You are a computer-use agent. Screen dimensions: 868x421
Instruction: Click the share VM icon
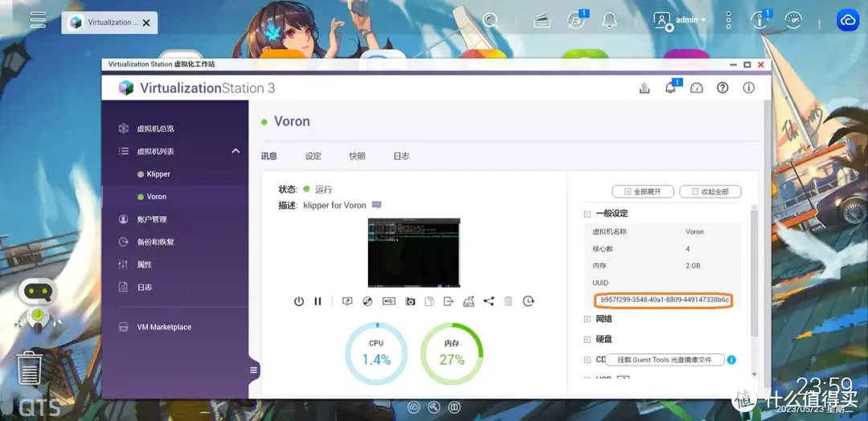pos(489,301)
